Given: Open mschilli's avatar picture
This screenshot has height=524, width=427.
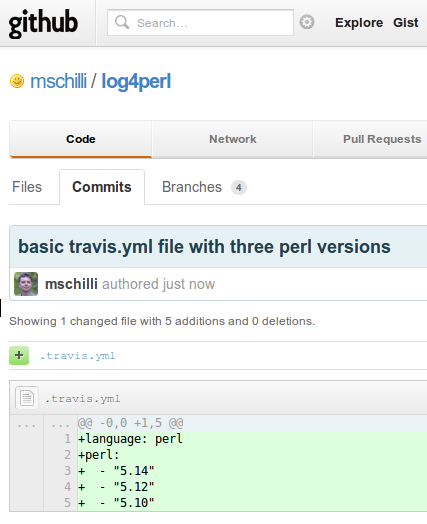Looking at the screenshot, I should click(x=26, y=284).
